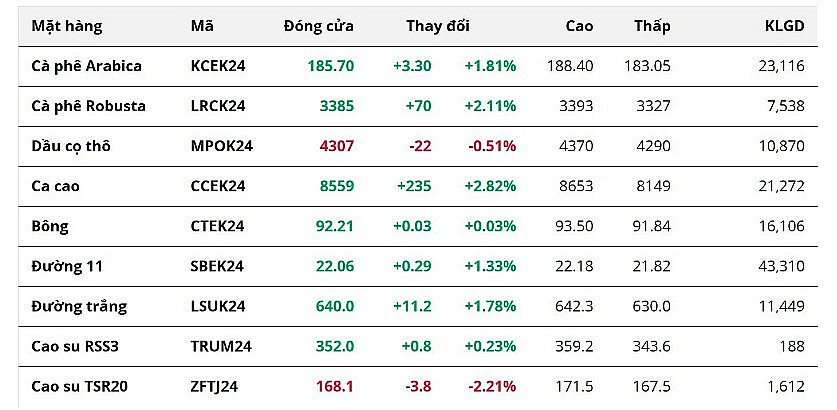
Task: Click the Dầu cọ thô commodity name
Action: click(x=71, y=146)
